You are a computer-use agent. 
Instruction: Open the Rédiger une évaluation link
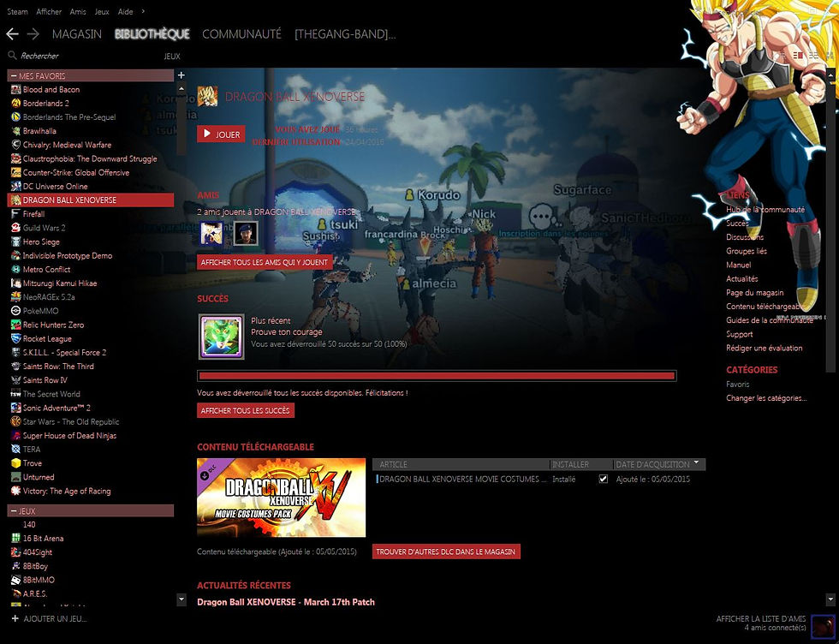click(x=764, y=348)
